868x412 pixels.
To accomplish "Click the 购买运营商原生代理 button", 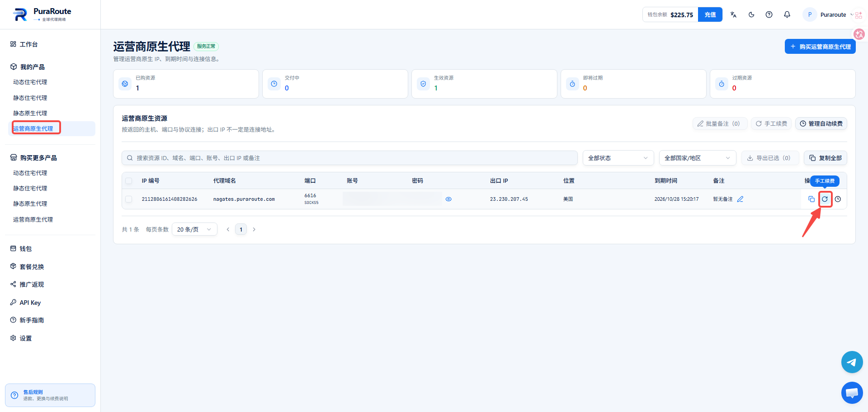I will pos(820,47).
